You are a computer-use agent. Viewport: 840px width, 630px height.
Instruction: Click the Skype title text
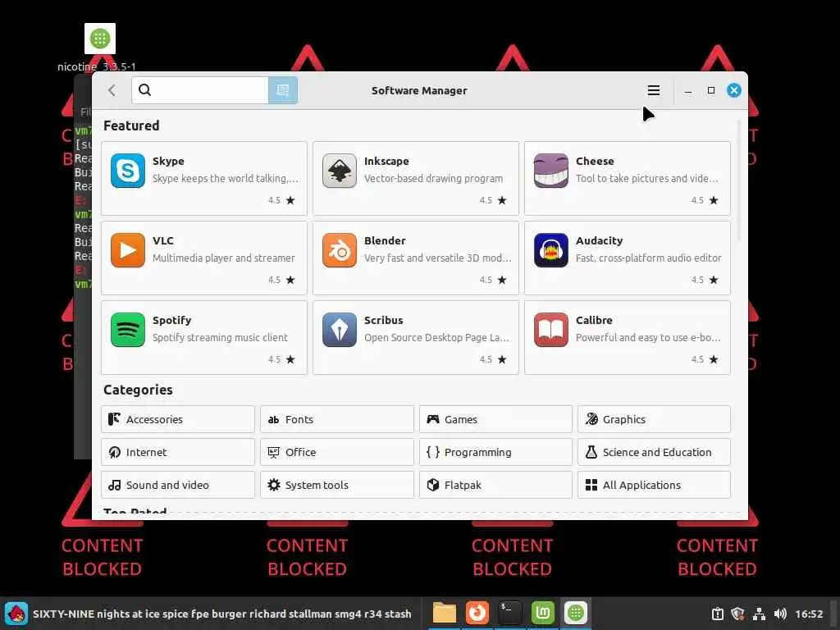coord(168,161)
